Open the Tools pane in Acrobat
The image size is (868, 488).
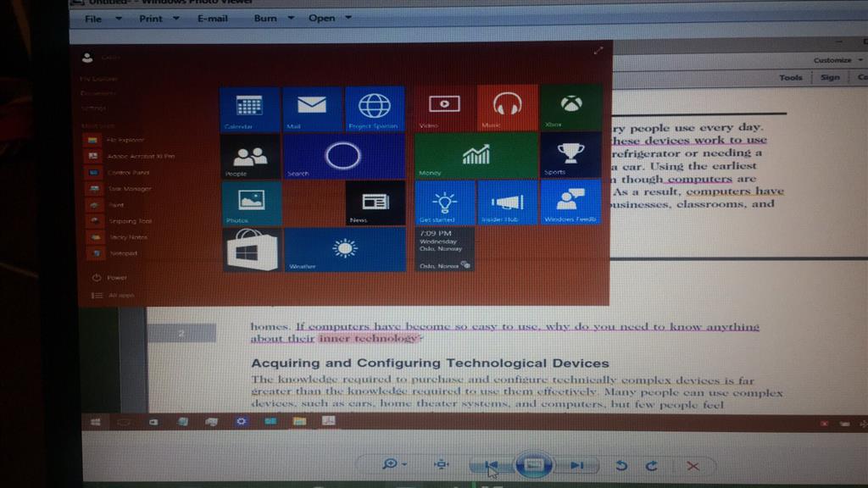pos(791,78)
